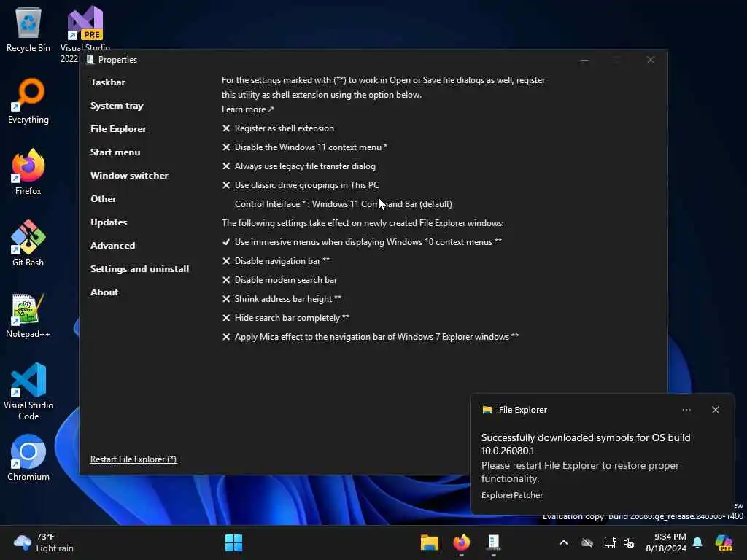Open the Notepad++ desktop shortcut
Screen dimensions: 747x560
[28, 315]
